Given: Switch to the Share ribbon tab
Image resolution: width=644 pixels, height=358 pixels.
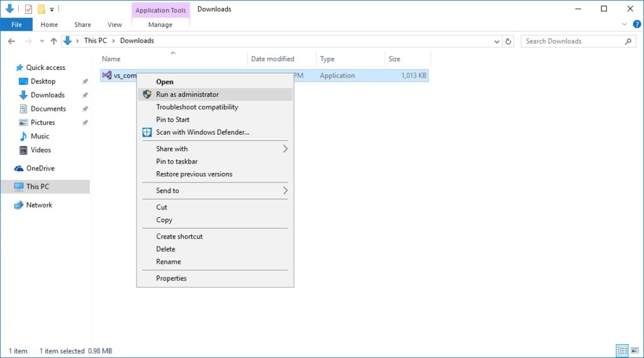Looking at the screenshot, I should point(82,25).
